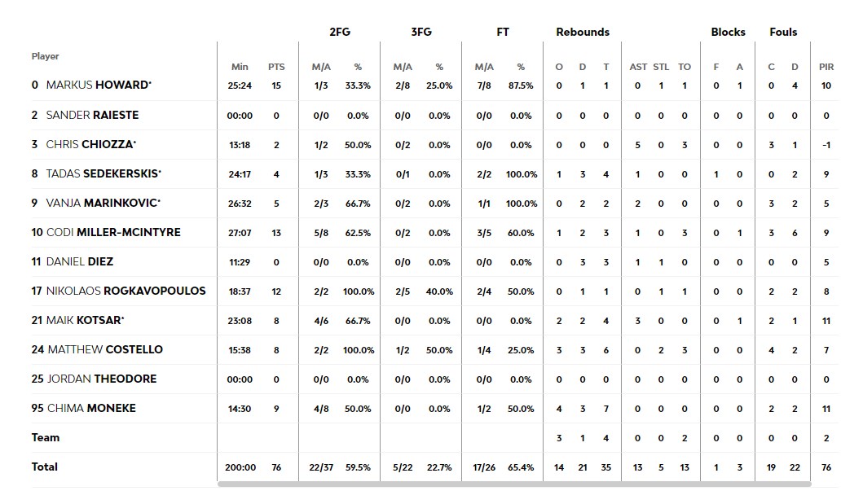Click the Player column header

click(46, 56)
